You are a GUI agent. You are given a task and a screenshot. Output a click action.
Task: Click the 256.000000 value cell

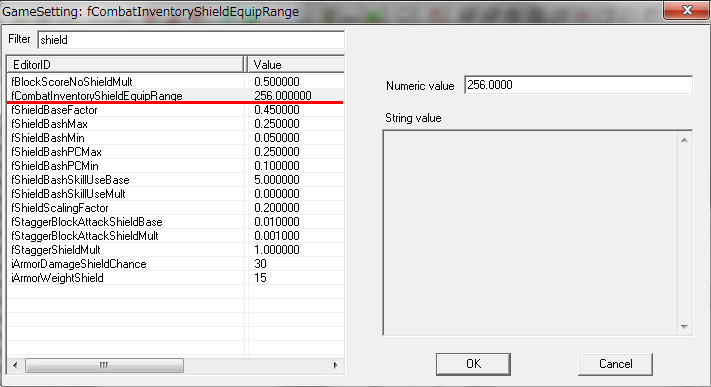[x=282, y=96]
